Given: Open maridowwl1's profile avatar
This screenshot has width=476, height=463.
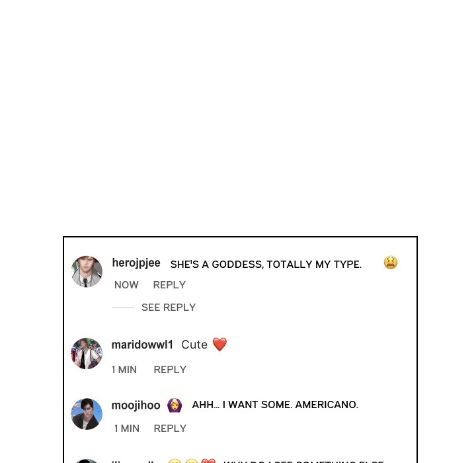Looking at the screenshot, I should [87, 353].
